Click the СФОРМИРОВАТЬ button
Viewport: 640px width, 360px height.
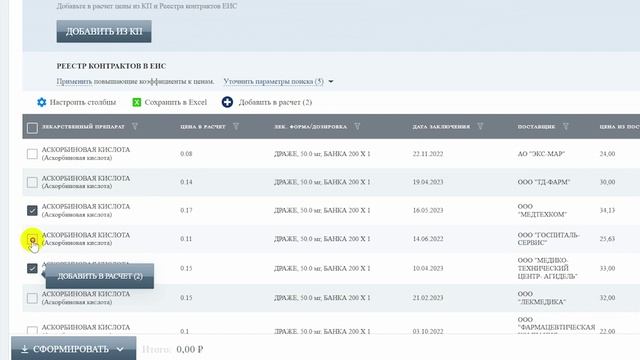[x=73, y=349]
